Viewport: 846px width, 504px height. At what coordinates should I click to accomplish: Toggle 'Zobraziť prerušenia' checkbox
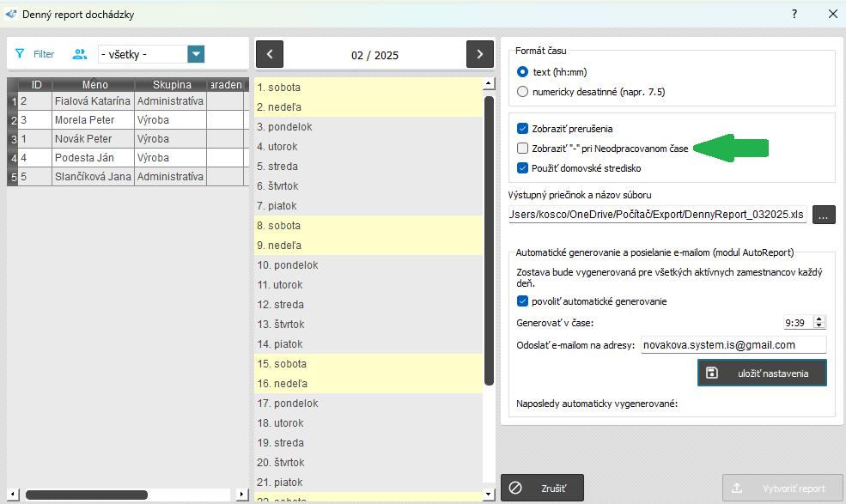click(523, 129)
